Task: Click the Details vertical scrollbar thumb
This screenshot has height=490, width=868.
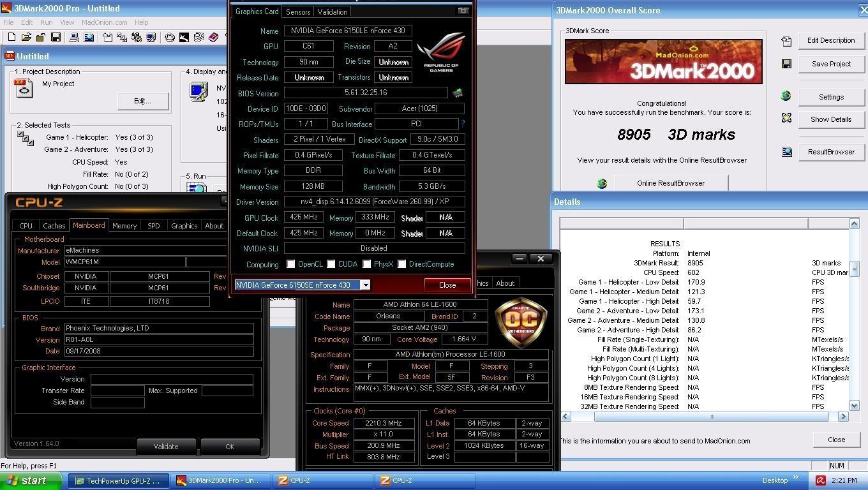Action: click(x=854, y=269)
